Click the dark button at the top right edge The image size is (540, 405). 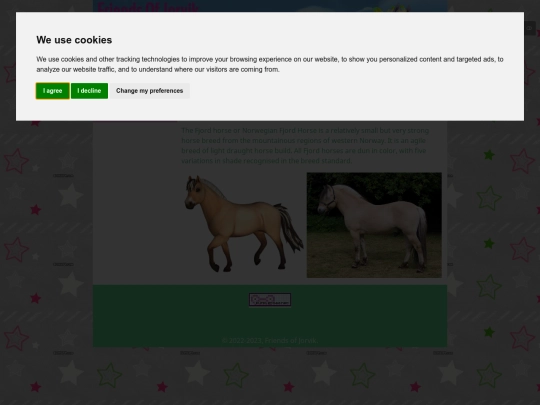tap(530, 28)
